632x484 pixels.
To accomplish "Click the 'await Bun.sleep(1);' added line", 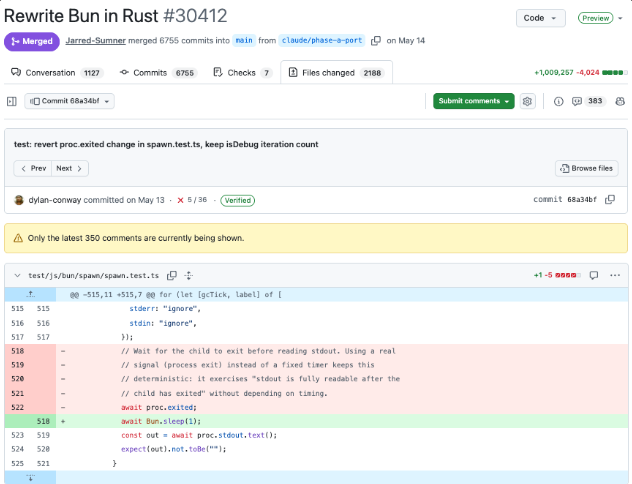I will [x=161, y=421].
